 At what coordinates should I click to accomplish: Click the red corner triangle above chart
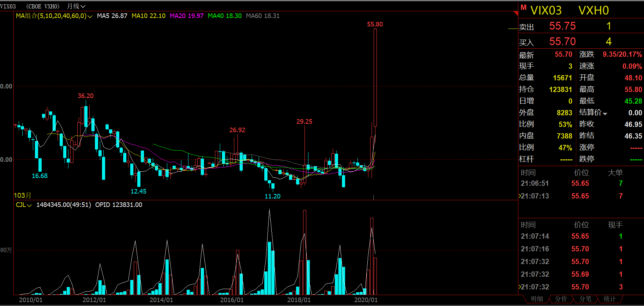pos(516,13)
